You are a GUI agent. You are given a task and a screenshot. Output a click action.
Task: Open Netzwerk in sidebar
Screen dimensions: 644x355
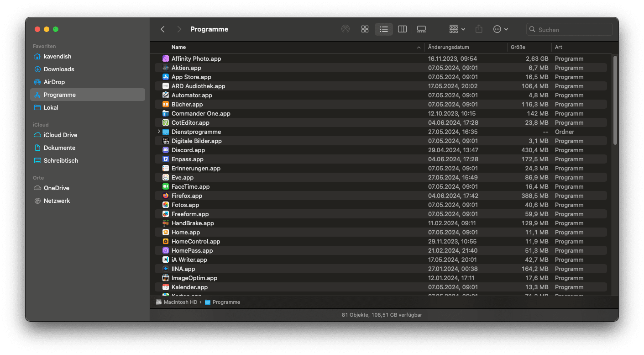pyautogui.click(x=87, y=201)
